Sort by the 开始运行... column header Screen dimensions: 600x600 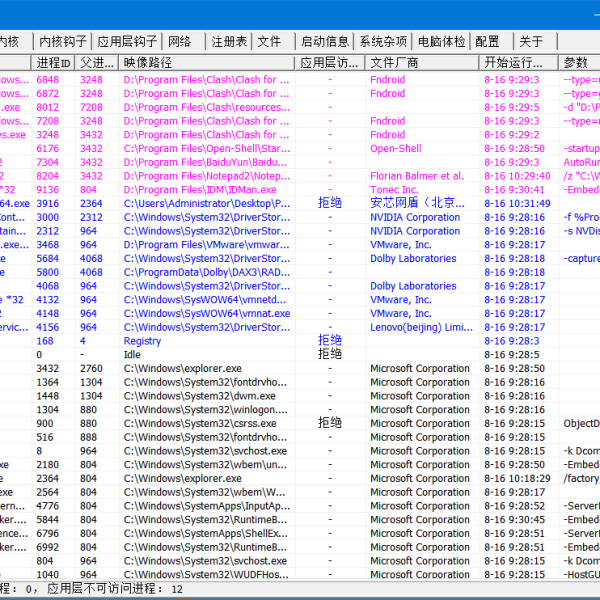coord(518,62)
